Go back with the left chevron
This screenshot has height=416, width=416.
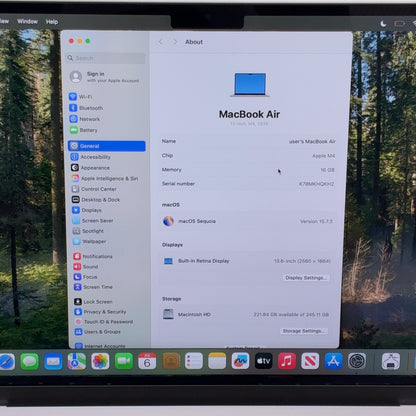click(161, 42)
